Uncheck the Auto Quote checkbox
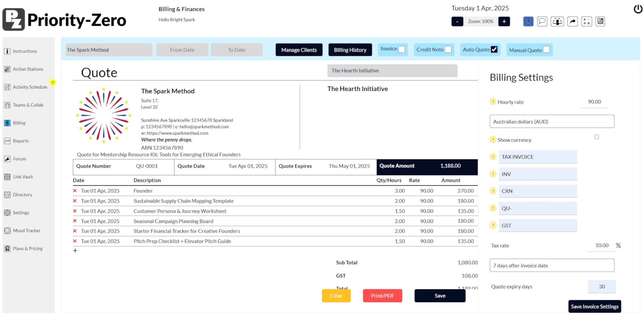 click(494, 50)
